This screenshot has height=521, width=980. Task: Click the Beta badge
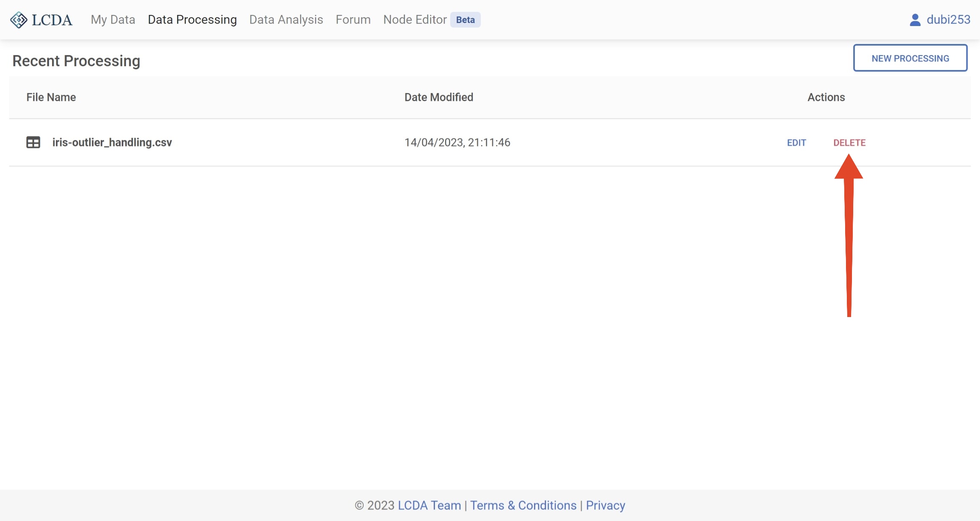pos(465,20)
